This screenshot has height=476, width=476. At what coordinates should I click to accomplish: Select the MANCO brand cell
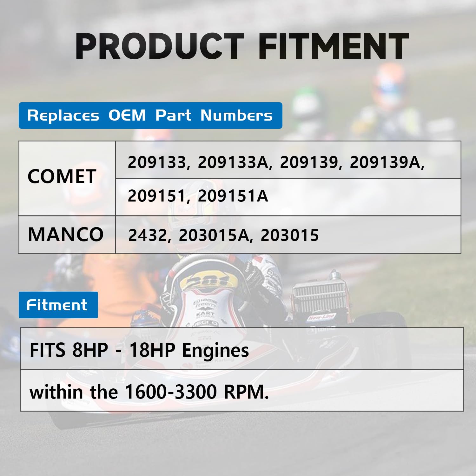tap(66, 235)
